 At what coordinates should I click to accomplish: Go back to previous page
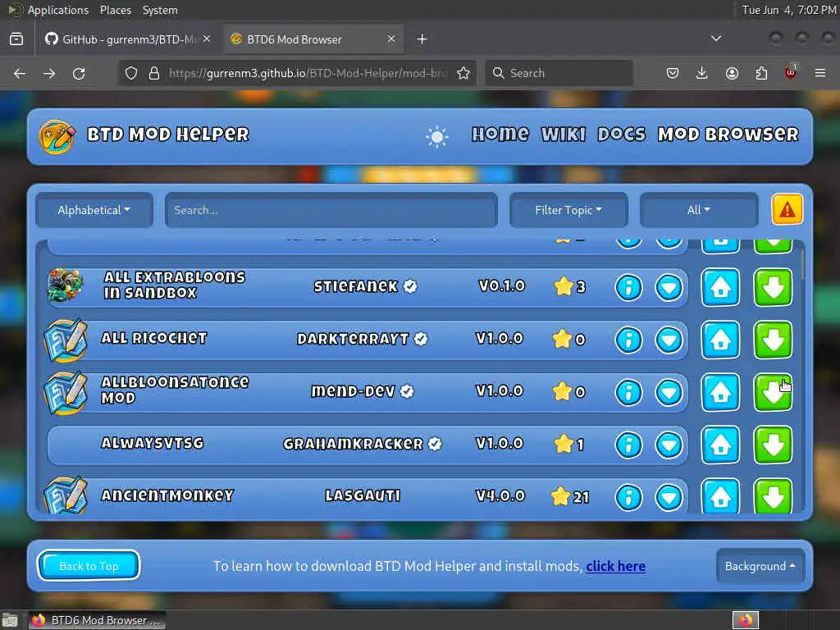[x=20, y=73]
